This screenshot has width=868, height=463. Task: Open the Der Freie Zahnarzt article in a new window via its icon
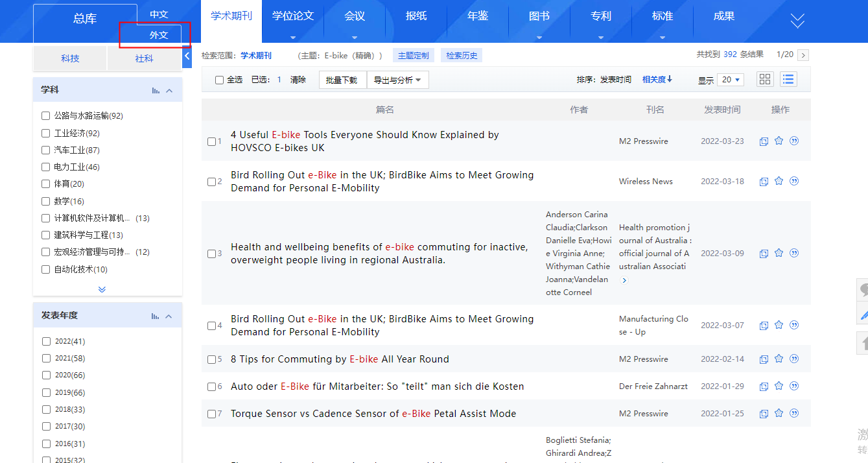(764, 386)
